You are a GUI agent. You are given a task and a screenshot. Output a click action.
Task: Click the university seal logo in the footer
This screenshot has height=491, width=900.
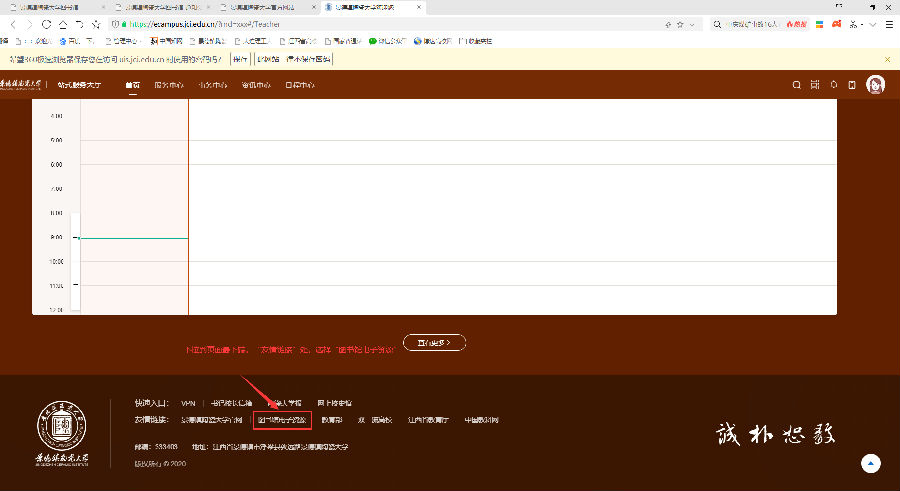(61, 426)
